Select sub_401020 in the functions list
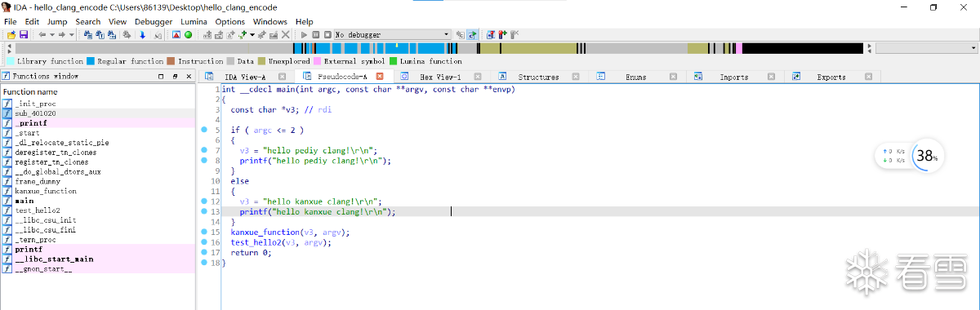The image size is (980, 310). point(98,113)
